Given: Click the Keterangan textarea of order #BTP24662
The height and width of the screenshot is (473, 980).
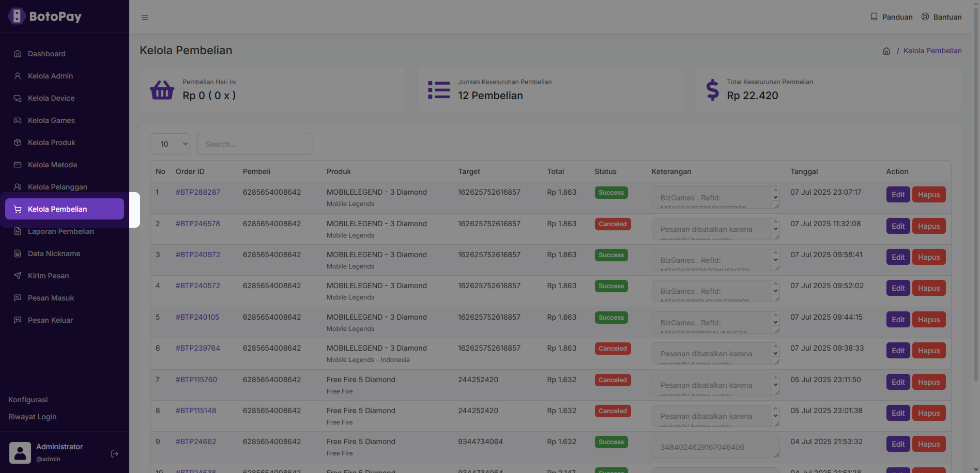Looking at the screenshot, I should pos(715,447).
